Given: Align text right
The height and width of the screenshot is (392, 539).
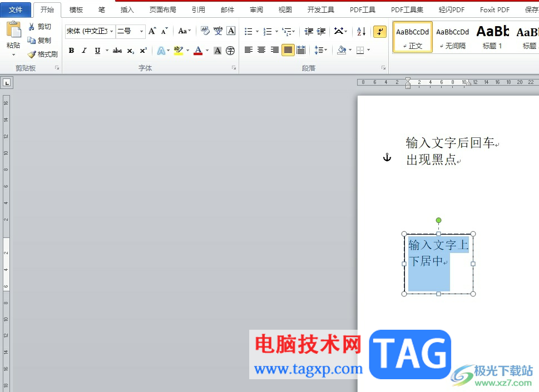Looking at the screenshot, I should [x=274, y=50].
